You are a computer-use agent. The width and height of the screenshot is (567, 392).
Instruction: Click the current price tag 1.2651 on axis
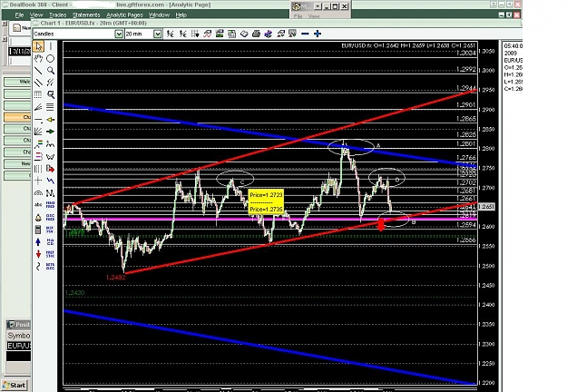pos(486,207)
